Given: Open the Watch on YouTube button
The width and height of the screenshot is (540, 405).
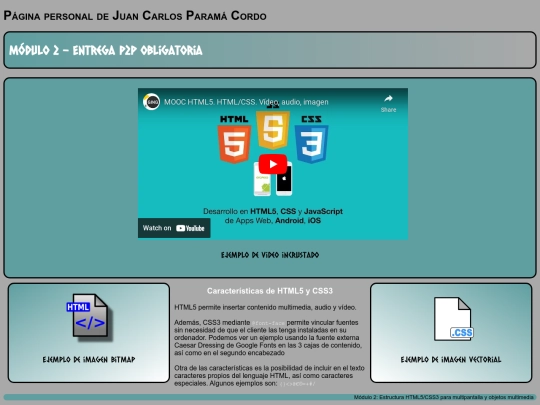Looking at the screenshot, I should (174, 228).
